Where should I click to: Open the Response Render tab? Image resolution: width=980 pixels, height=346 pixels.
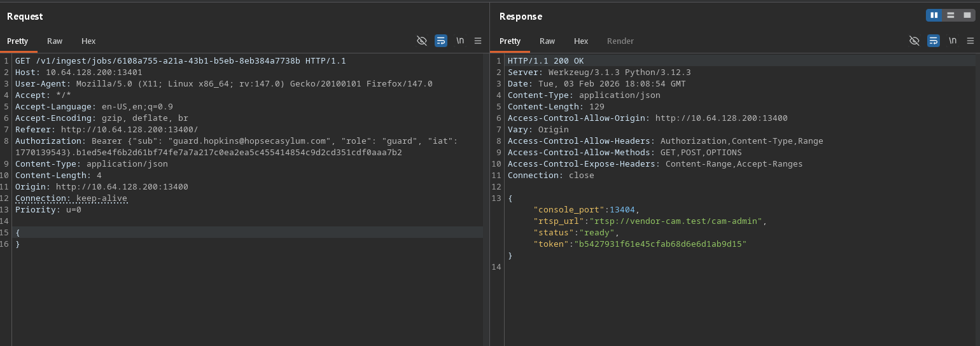[x=620, y=41]
